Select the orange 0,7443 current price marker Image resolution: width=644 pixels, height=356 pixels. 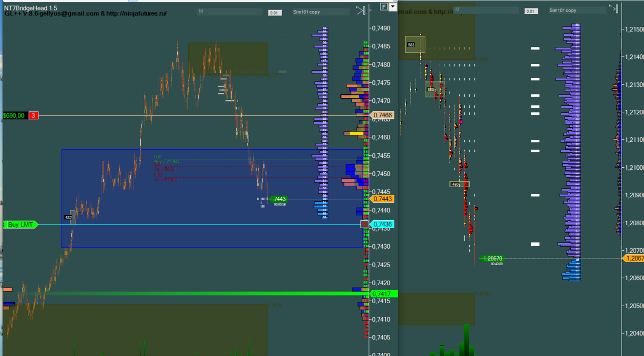(x=382, y=199)
